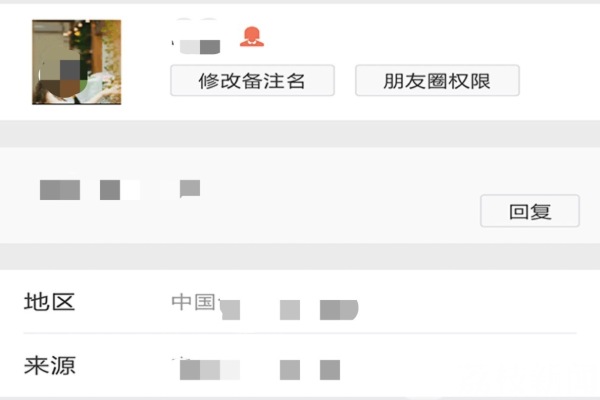The image size is (600, 400).
Task: Select the 来源 row label
Action: (50, 365)
